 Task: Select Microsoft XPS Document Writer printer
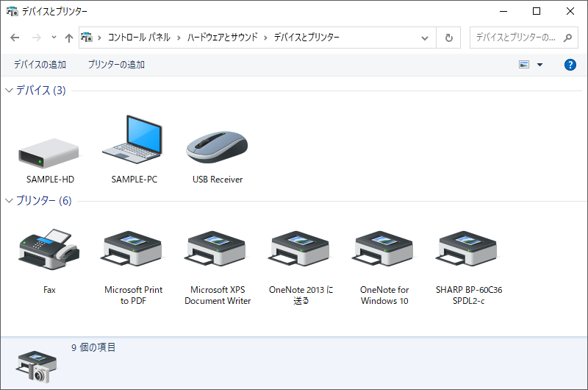(x=217, y=249)
